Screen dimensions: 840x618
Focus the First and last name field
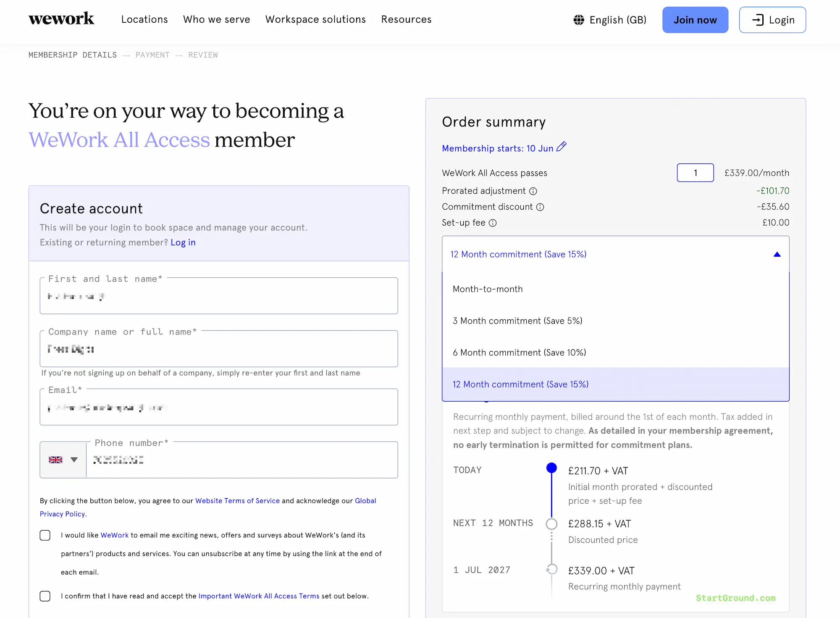point(219,296)
